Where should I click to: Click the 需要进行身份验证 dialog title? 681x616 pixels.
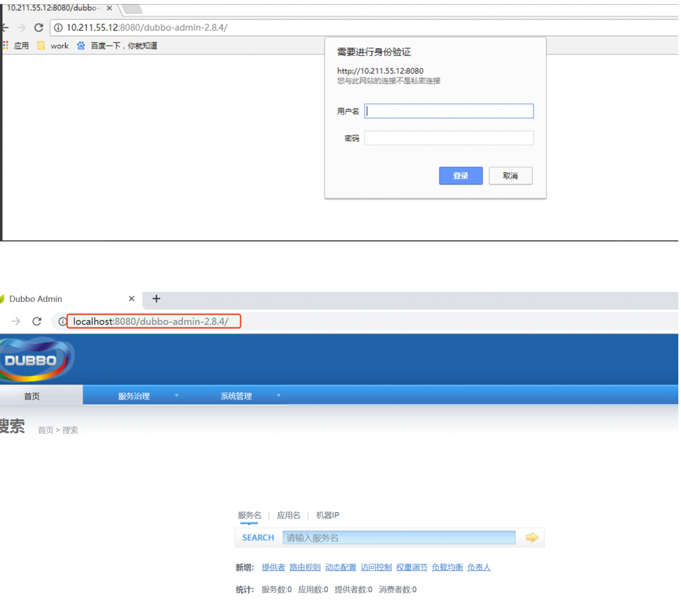(x=374, y=52)
